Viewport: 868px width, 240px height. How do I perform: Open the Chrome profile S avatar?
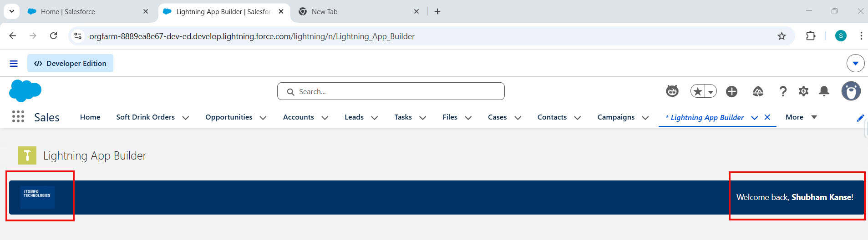click(841, 36)
